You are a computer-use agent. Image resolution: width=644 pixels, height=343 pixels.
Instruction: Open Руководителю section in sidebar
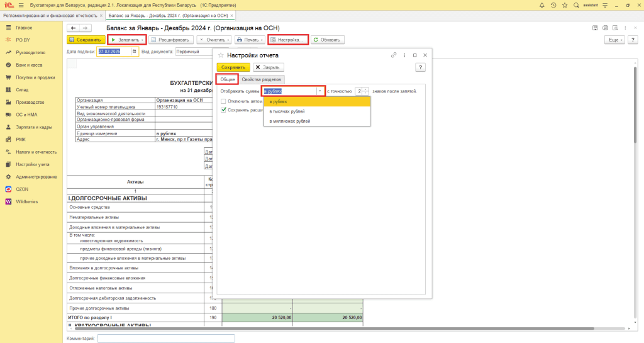pos(31,53)
